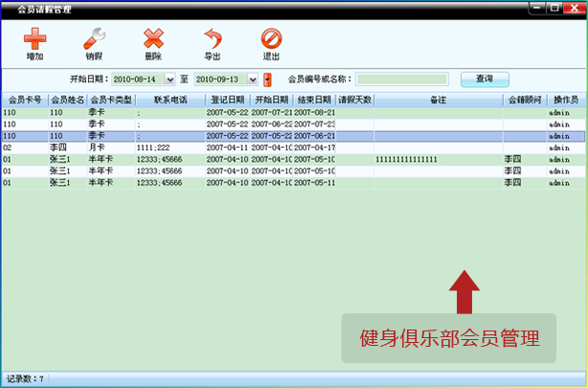Click the 操作员 column header
The width and height of the screenshot is (588, 388).
click(566, 100)
